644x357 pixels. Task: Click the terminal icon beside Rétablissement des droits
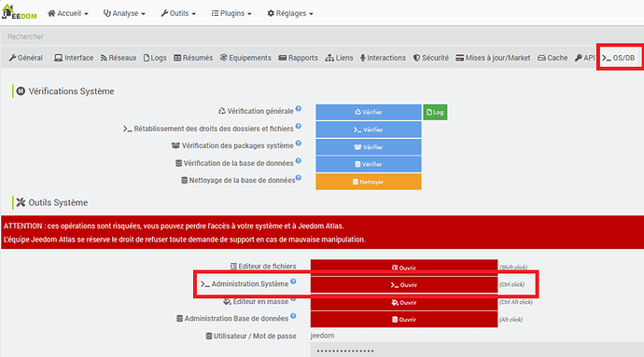tap(127, 129)
